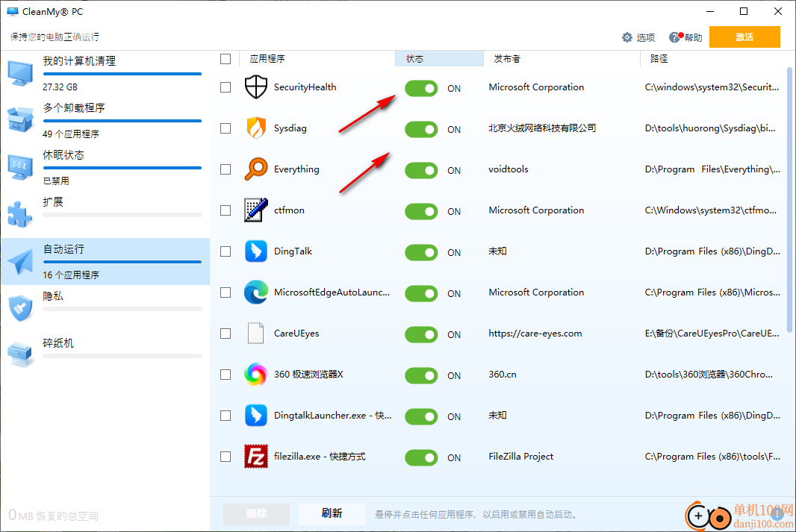The image size is (796, 532).
Task: Select the Everything row checkbox
Action: 226,169
